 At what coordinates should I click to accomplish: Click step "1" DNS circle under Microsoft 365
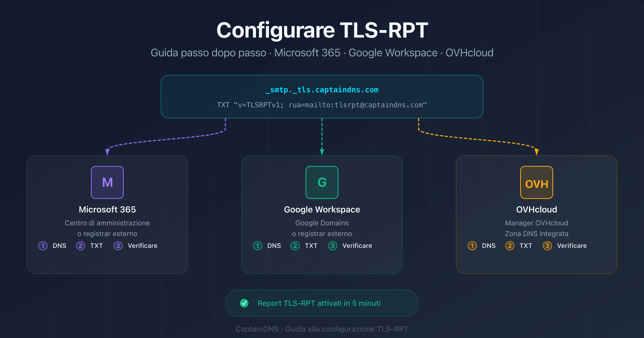click(x=43, y=246)
